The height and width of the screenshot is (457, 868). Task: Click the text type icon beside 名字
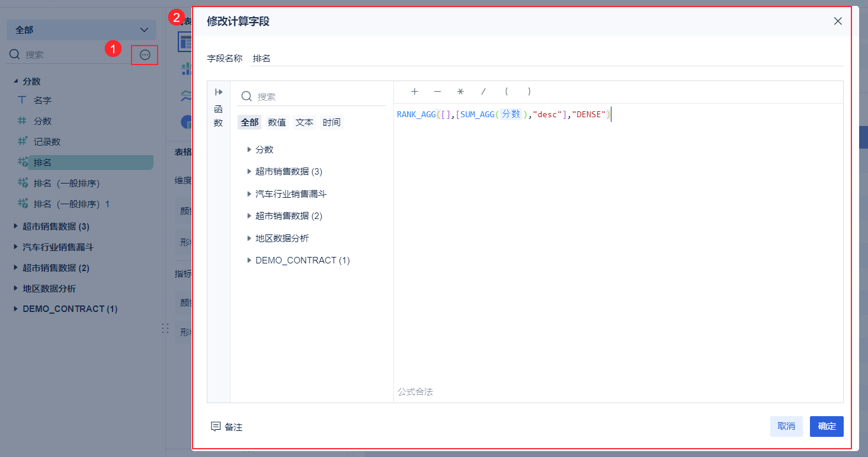click(23, 101)
